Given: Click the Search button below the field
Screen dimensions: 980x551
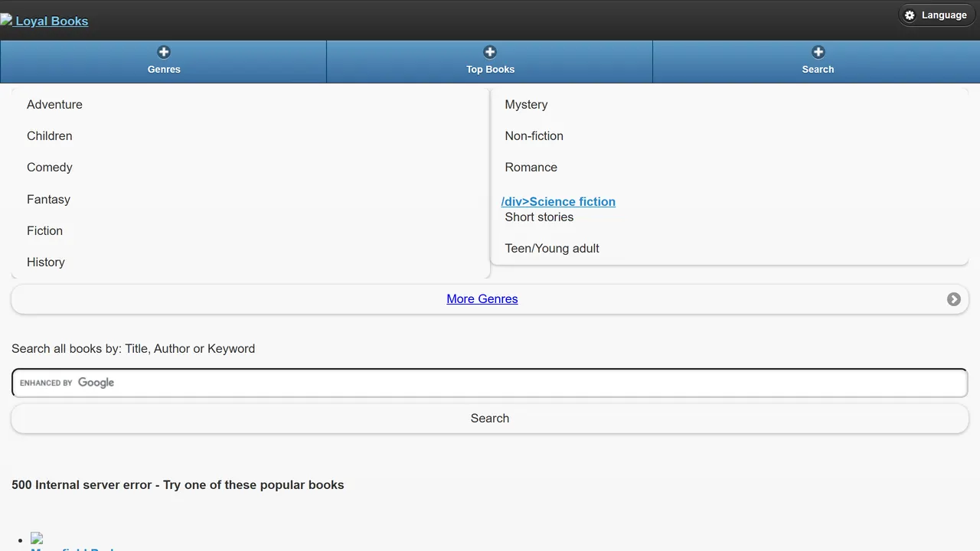Looking at the screenshot, I should (x=490, y=419).
